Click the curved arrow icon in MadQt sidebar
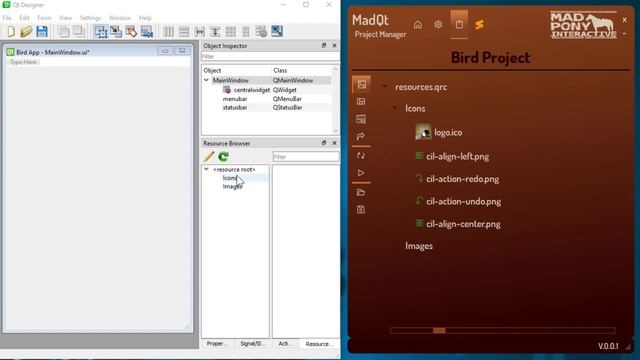640x360 pixels. tap(361, 136)
